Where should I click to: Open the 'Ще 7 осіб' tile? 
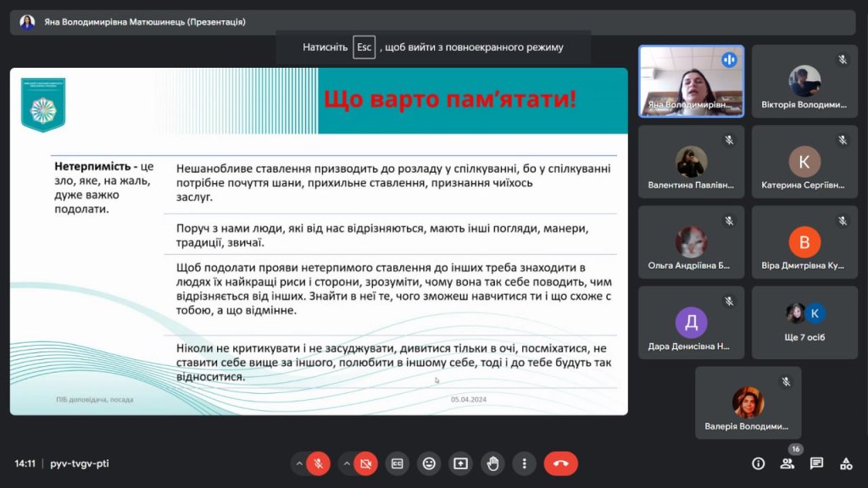point(805,323)
